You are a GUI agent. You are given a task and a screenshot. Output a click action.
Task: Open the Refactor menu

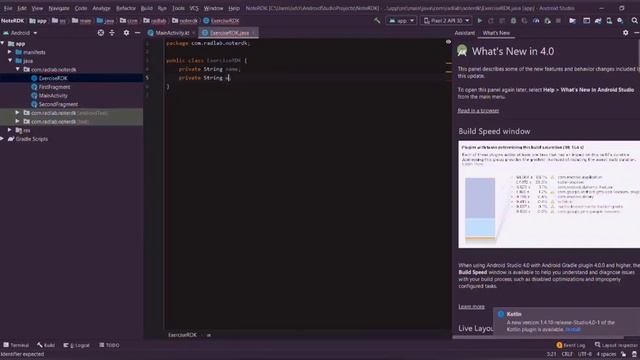(126, 8)
